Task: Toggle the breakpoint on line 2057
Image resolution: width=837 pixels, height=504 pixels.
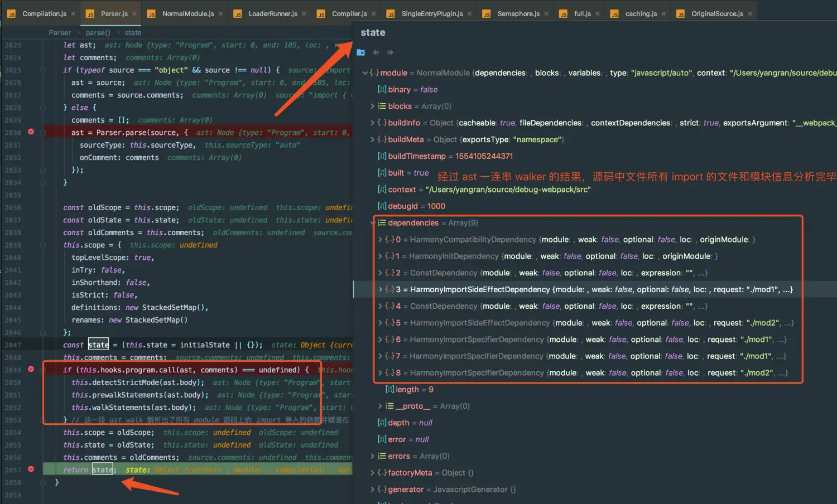Action: click(31, 469)
